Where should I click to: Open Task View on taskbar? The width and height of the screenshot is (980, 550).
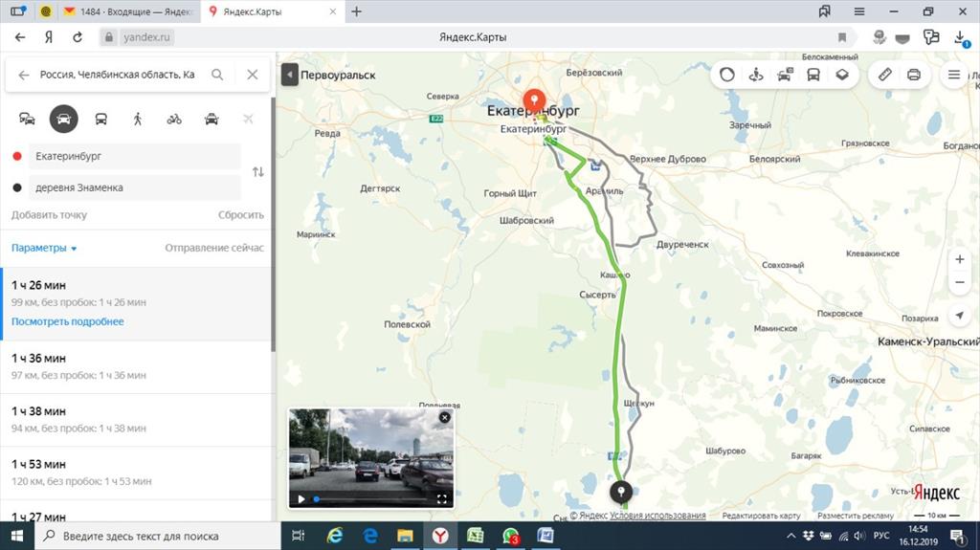[299, 536]
